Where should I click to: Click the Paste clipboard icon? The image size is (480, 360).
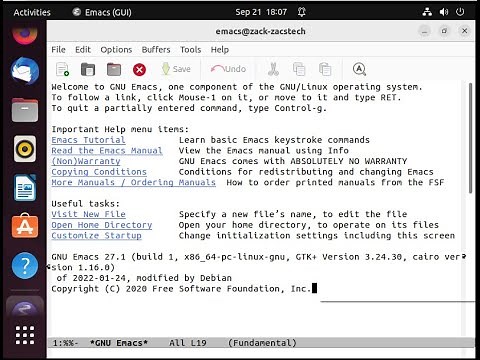tap(325, 69)
